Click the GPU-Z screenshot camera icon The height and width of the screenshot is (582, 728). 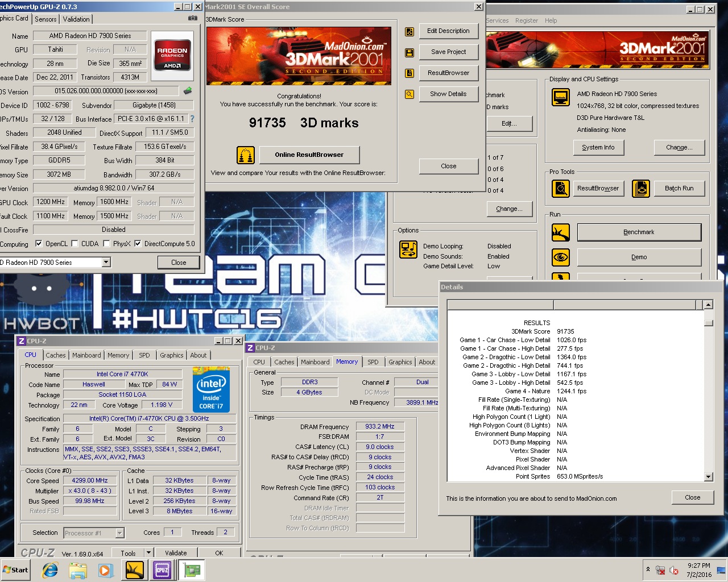pos(193,18)
